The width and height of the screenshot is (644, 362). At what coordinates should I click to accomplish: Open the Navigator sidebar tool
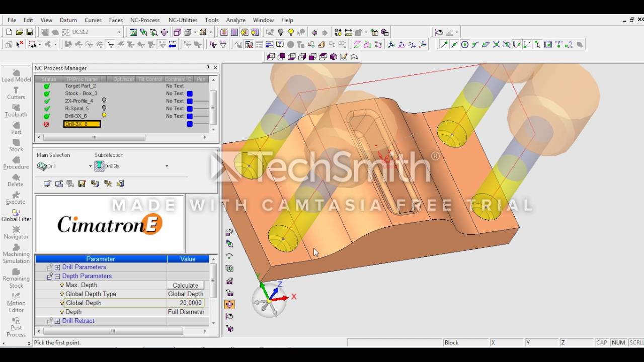click(16, 233)
